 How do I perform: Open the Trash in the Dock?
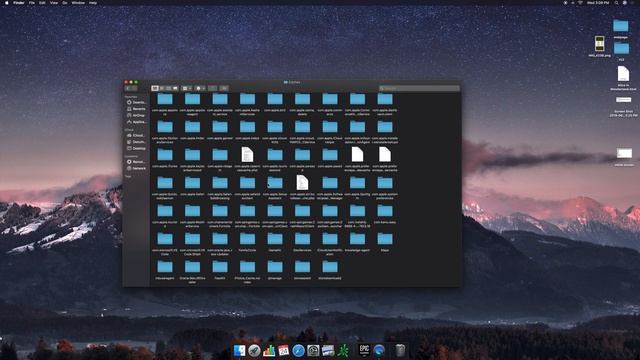[x=400, y=350]
